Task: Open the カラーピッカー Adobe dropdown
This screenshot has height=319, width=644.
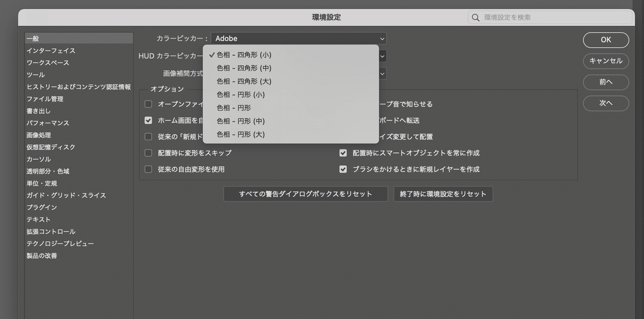Action: (x=298, y=39)
